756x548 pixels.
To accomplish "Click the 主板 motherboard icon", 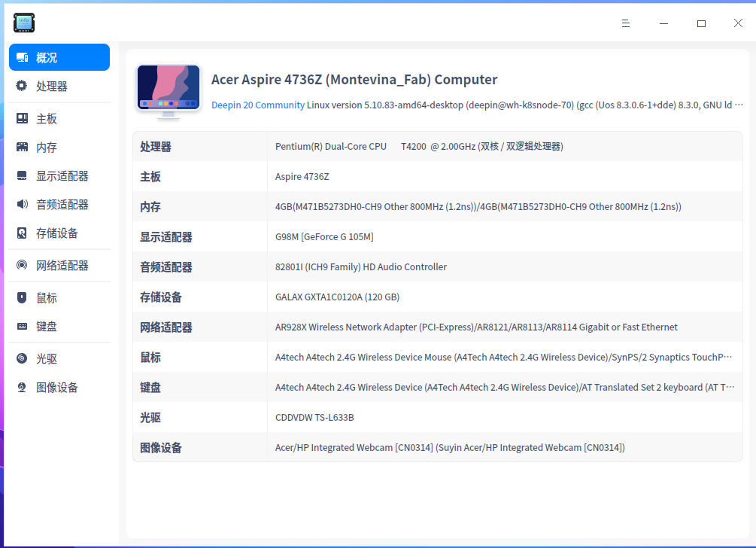I will coord(22,117).
